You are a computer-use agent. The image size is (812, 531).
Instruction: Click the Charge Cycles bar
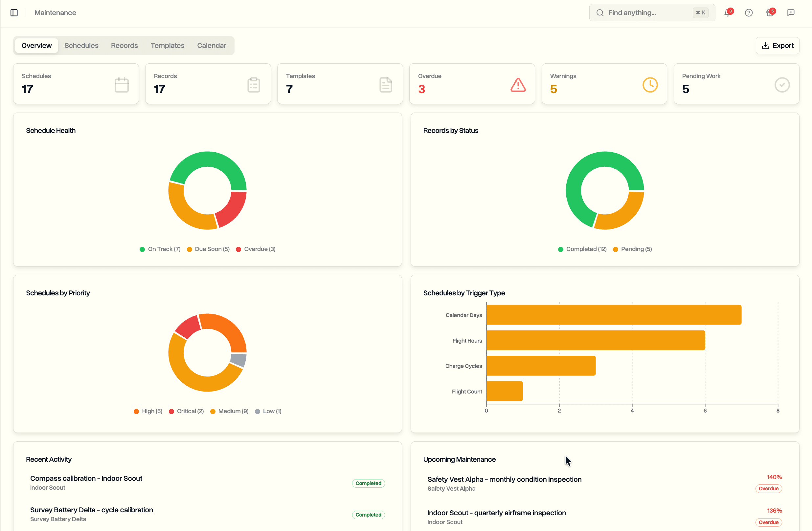tap(541, 366)
